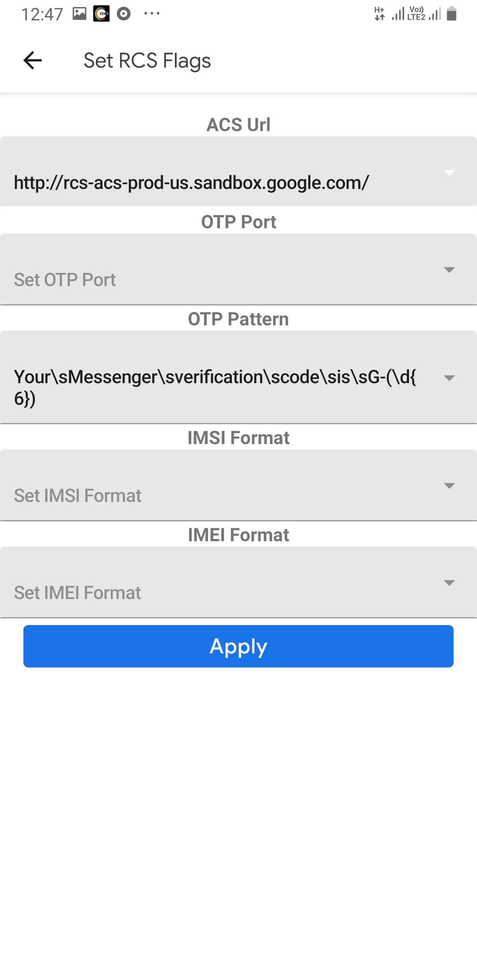Image resolution: width=477 pixels, height=980 pixels.
Task: Tap the H+ mobile data indicator icon
Action: [x=379, y=14]
